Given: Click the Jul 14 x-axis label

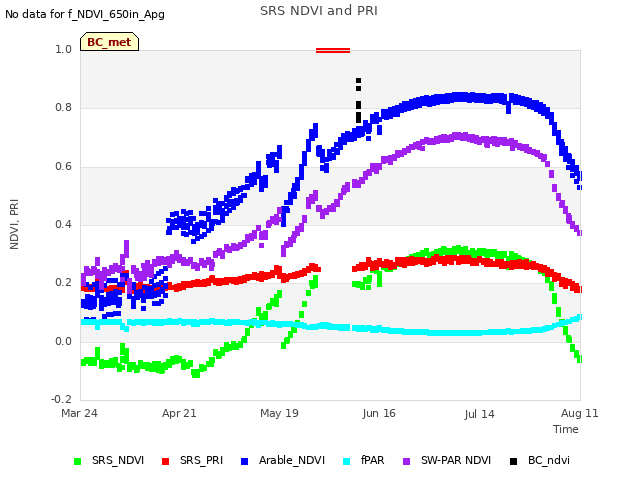Looking at the screenshot, I should 479,414.
